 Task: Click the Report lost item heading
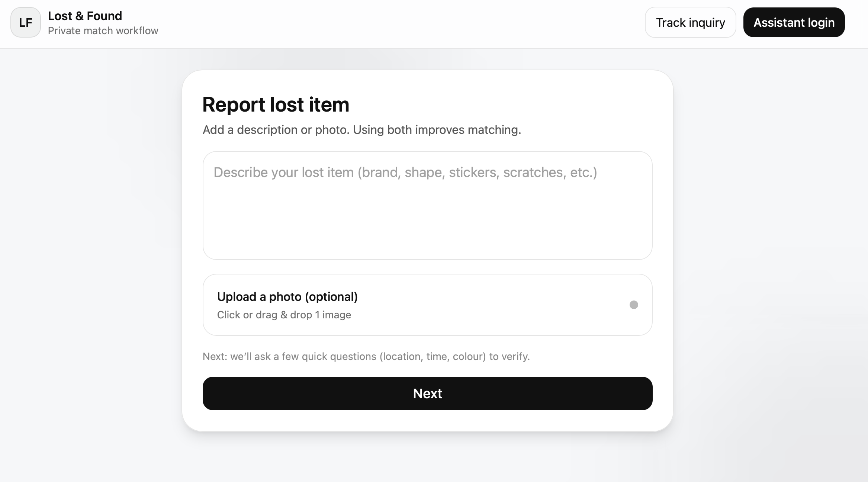tap(276, 105)
